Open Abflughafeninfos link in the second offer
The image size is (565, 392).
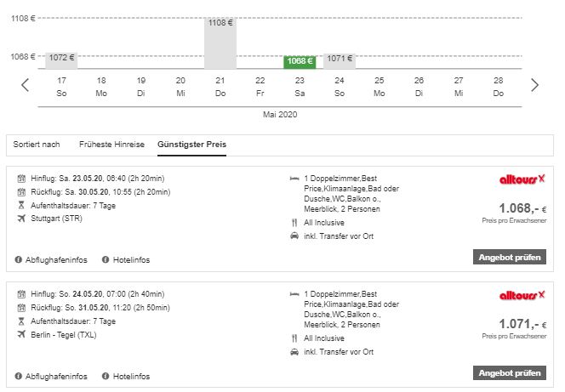(57, 375)
